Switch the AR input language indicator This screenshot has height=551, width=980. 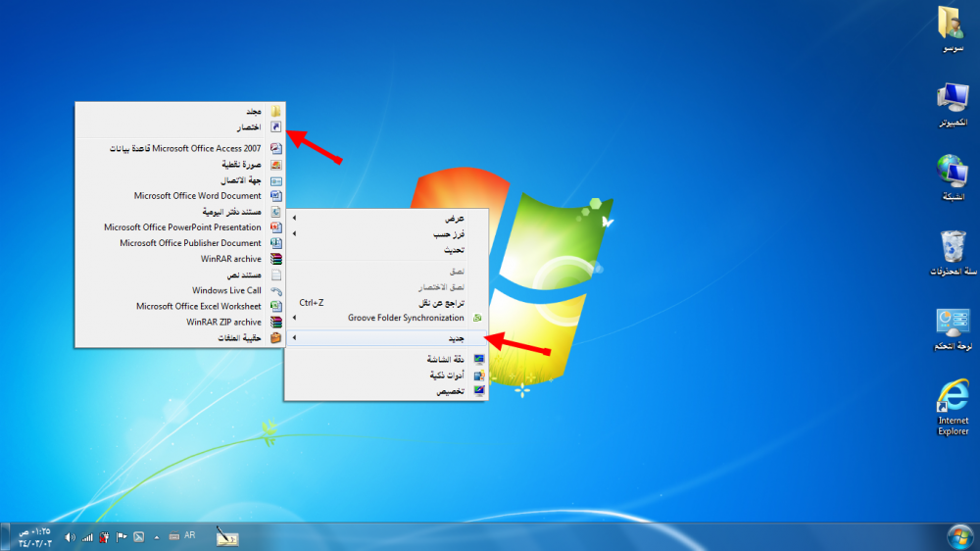pyautogui.click(x=189, y=536)
